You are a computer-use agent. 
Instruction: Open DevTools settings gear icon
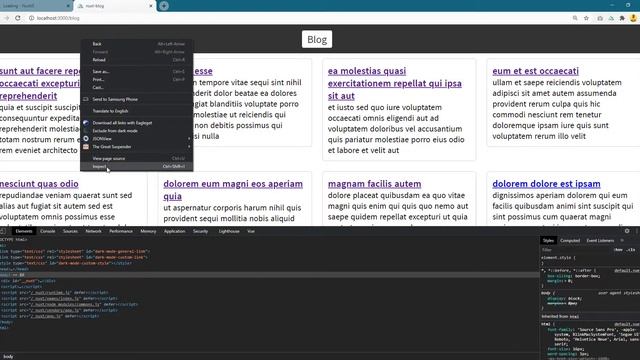627,231
